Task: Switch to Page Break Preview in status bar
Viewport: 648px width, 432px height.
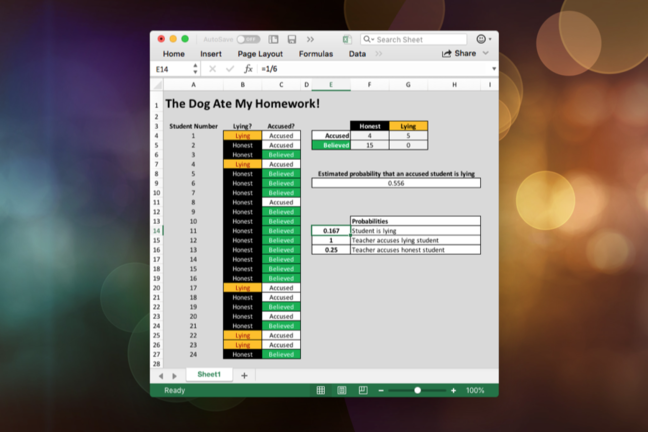Action: (363, 390)
